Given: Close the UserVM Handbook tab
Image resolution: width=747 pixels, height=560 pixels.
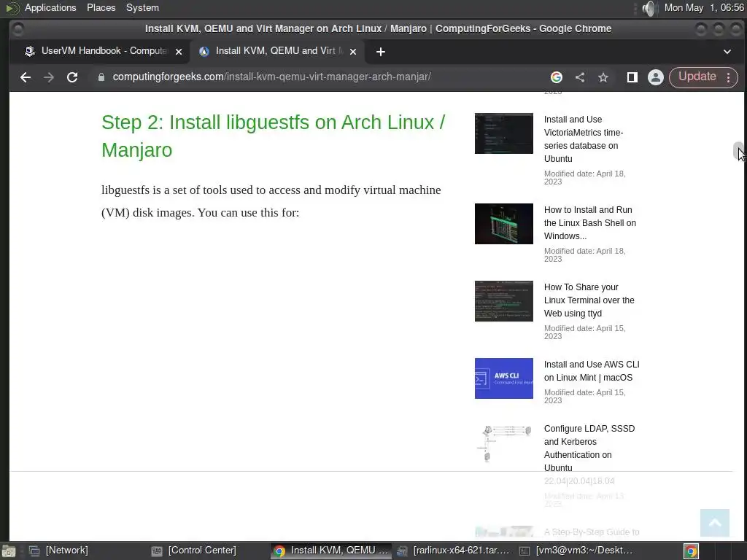Looking at the screenshot, I should coord(179,52).
